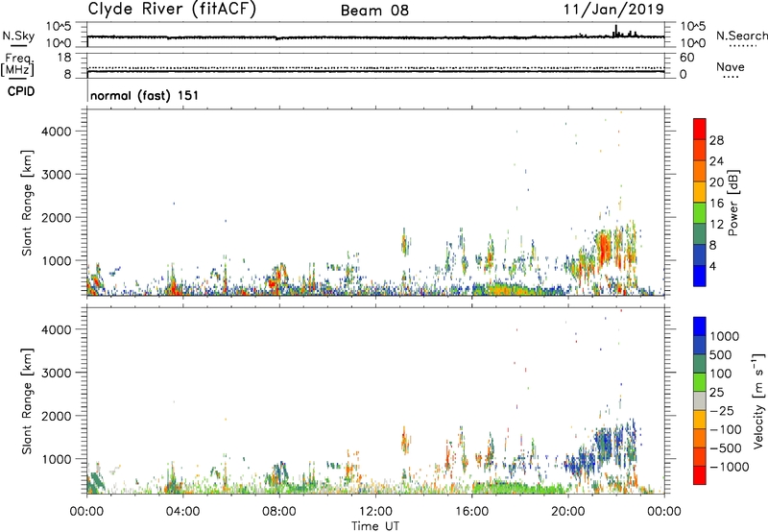Click the 'Power [dB]' colorbar title
768x532 pixels.
pyautogui.click(x=733, y=203)
